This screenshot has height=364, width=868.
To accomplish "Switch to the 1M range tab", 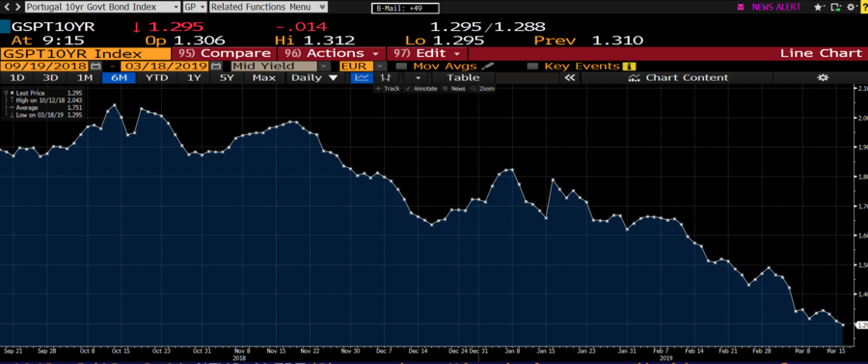I will click(x=85, y=77).
